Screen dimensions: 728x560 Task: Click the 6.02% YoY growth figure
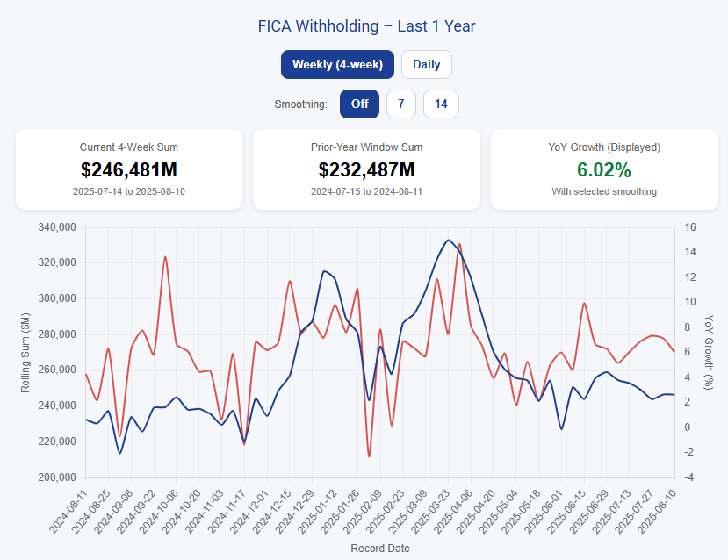[x=603, y=169]
